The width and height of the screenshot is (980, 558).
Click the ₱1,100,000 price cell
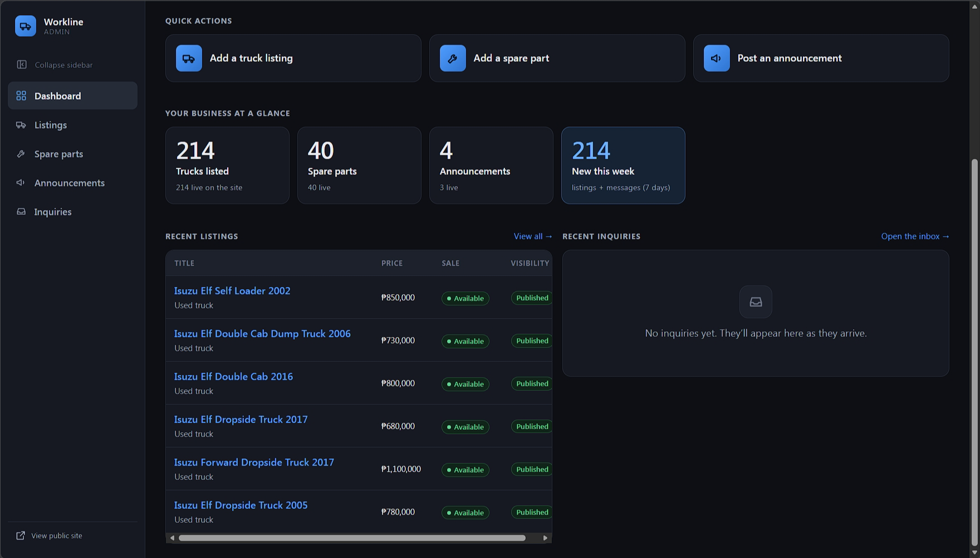click(401, 469)
